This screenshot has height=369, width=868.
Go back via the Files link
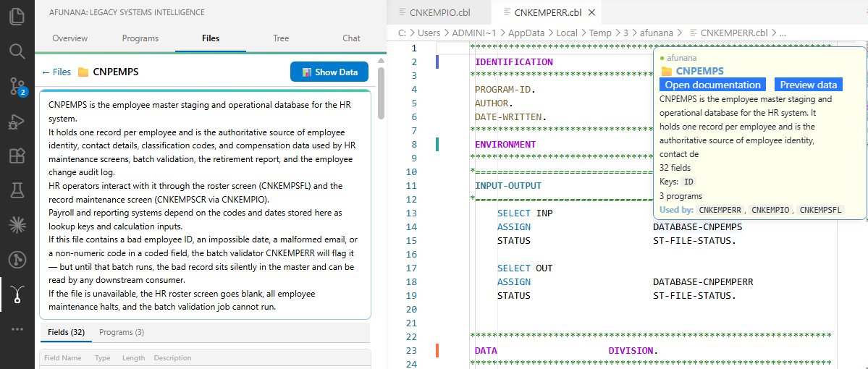[x=56, y=72]
